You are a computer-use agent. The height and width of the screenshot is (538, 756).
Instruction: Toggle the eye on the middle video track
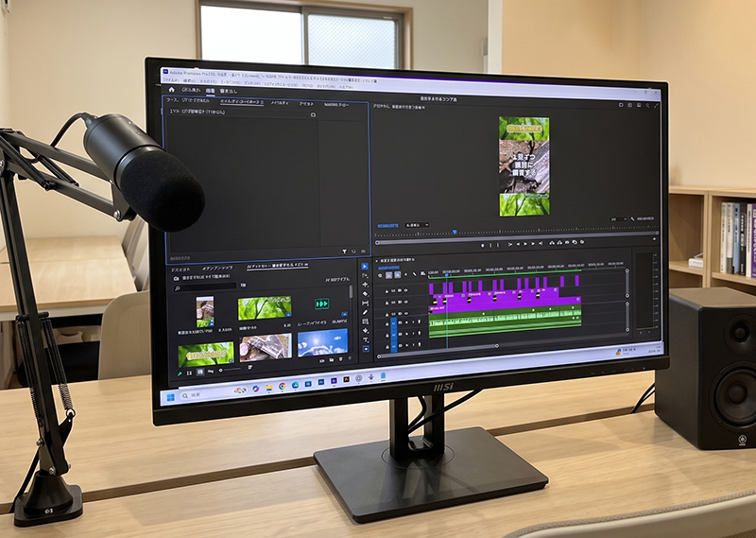[406, 302]
